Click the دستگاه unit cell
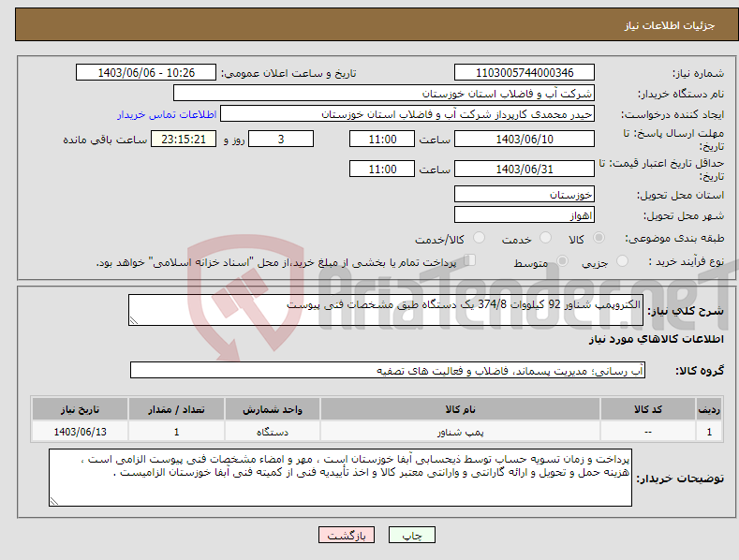The width and height of the screenshot is (739, 560). (x=273, y=432)
